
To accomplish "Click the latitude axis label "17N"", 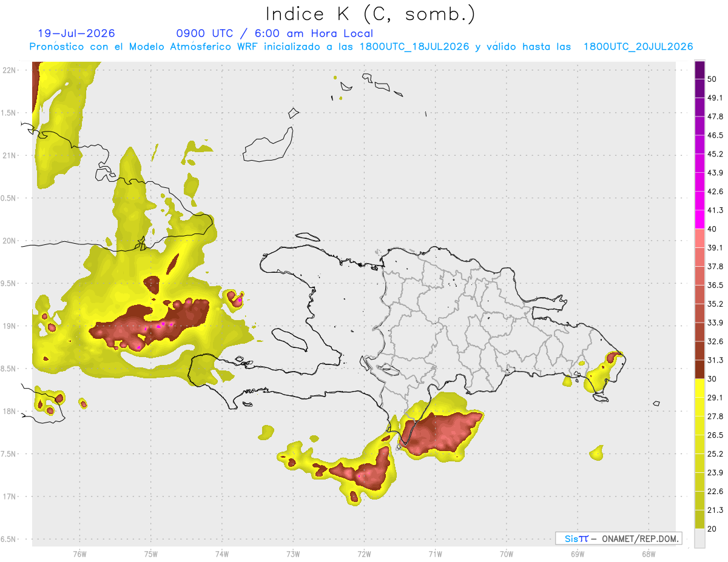I will [9, 497].
